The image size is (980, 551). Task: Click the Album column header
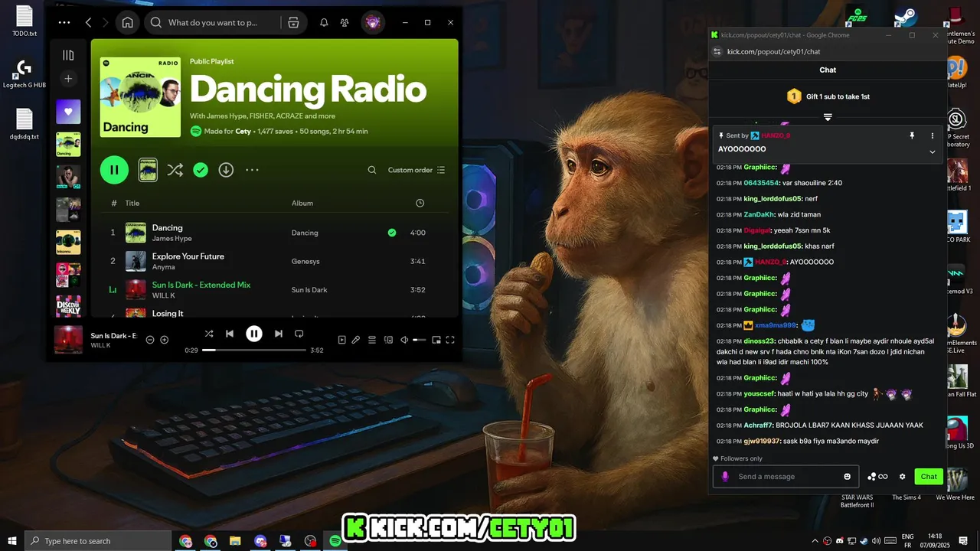302,203
